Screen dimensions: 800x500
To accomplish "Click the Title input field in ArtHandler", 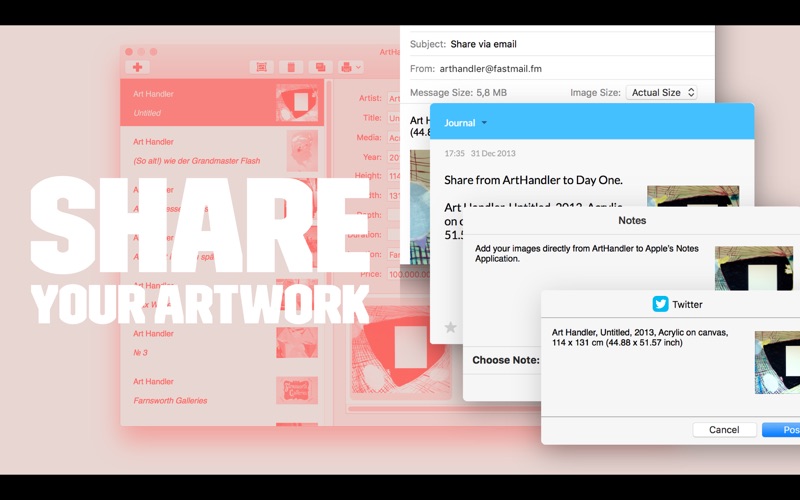I will pyautogui.click(x=393, y=118).
